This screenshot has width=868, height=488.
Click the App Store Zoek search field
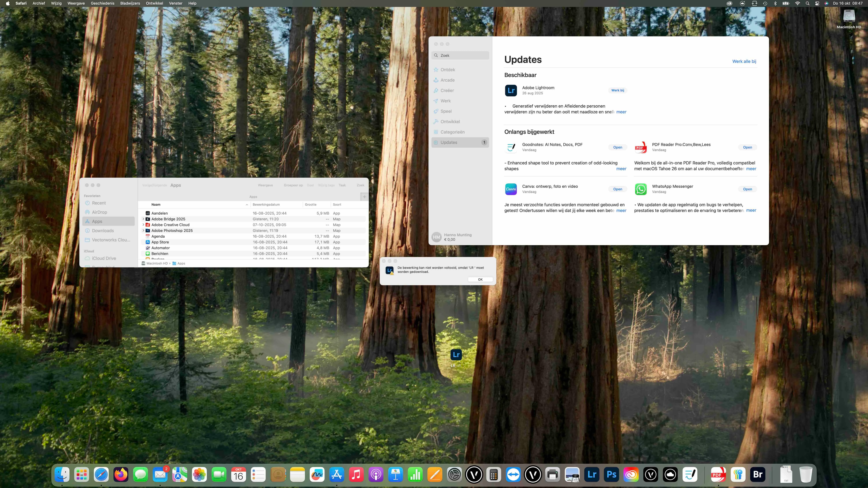(460, 56)
